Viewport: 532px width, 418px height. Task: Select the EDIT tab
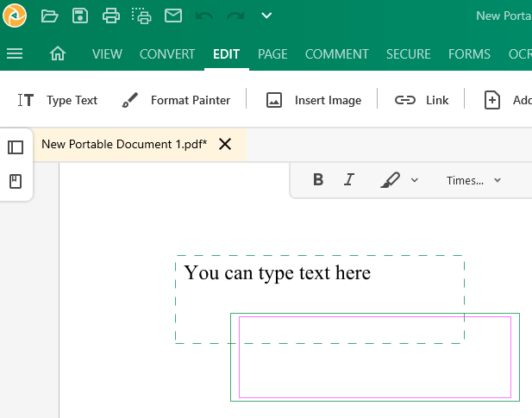point(226,54)
